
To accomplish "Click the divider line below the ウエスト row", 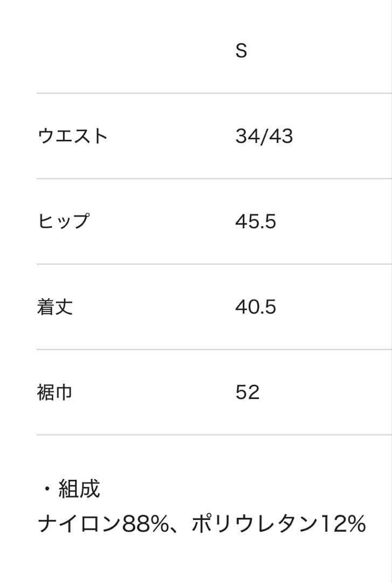I will [x=214, y=179].
